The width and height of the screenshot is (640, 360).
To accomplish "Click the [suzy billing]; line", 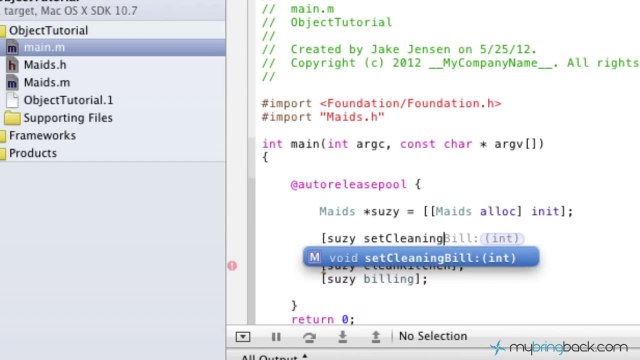I will click(374, 279).
